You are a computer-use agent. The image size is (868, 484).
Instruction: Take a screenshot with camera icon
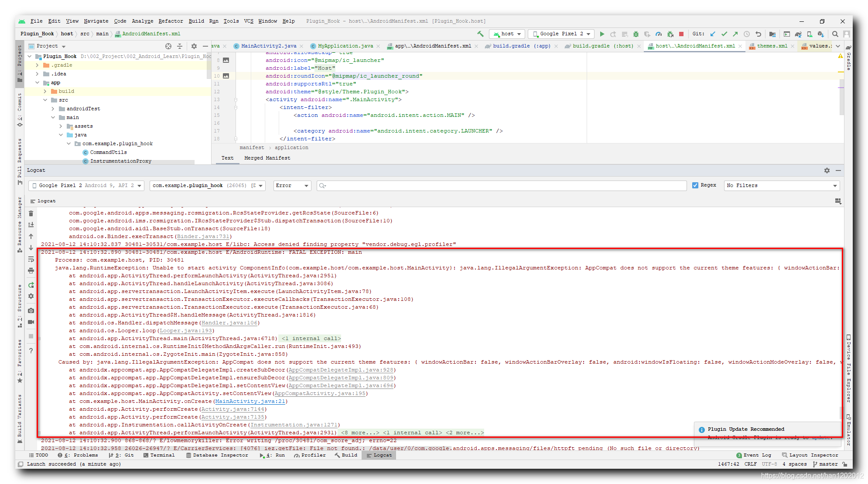pyautogui.click(x=31, y=310)
